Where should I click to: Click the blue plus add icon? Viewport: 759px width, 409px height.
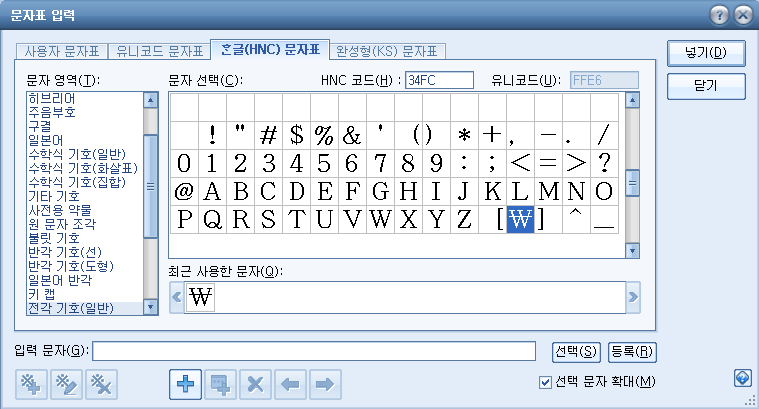point(185,384)
